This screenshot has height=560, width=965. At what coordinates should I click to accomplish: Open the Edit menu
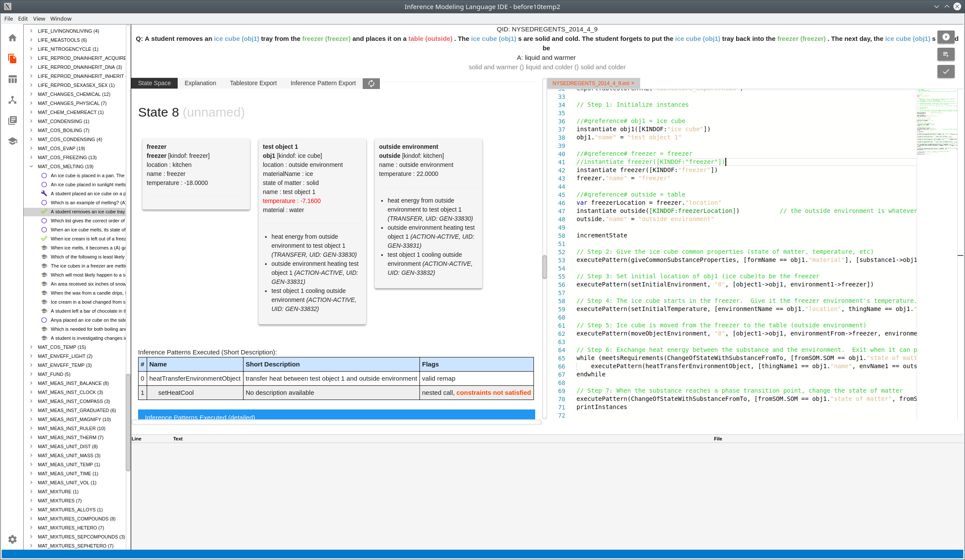pos(23,18)
